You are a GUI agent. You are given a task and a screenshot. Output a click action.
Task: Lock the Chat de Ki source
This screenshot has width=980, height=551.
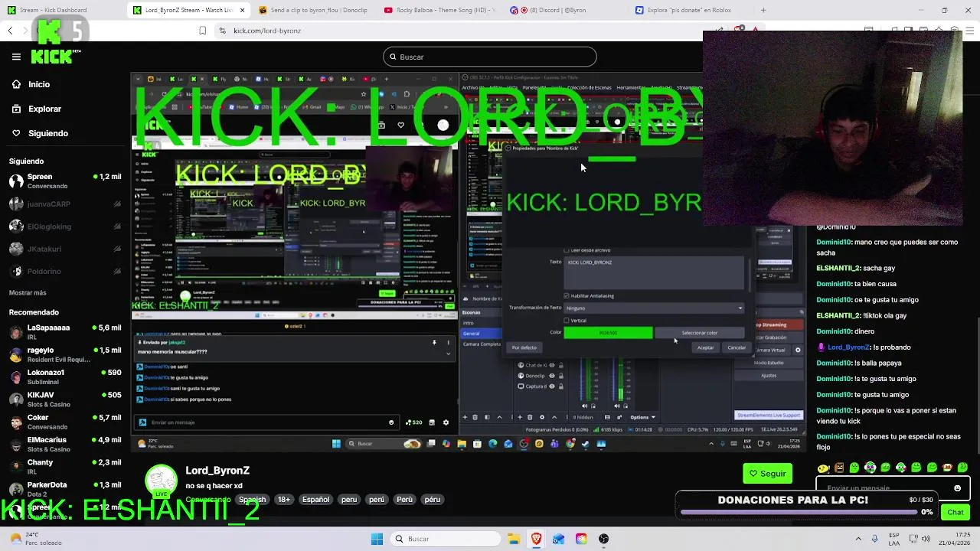[x=561, y=365]
